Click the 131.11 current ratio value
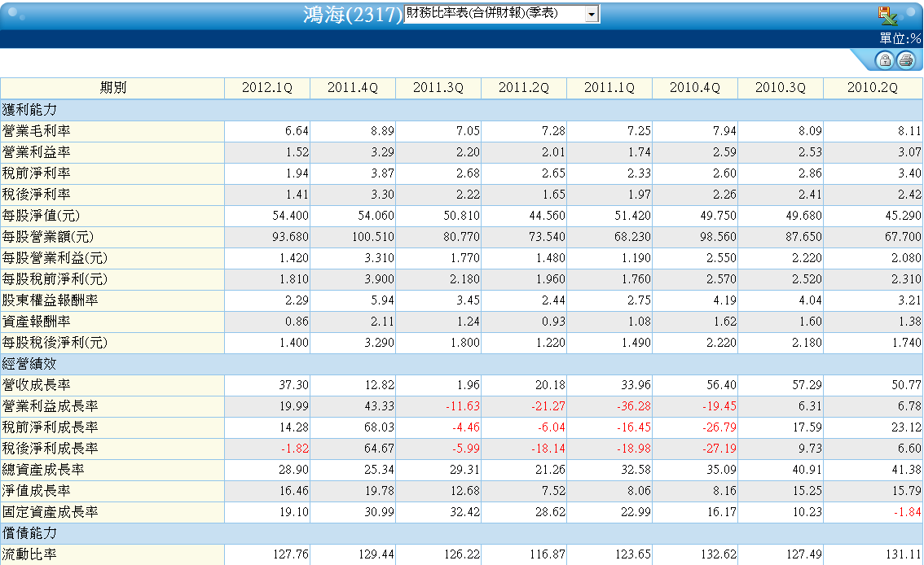Viewport: 924px width, 565px height. (903, 554)
